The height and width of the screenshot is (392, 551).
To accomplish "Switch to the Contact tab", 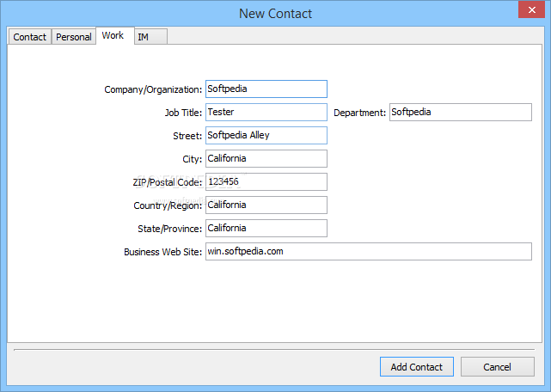I will (30, 37).
